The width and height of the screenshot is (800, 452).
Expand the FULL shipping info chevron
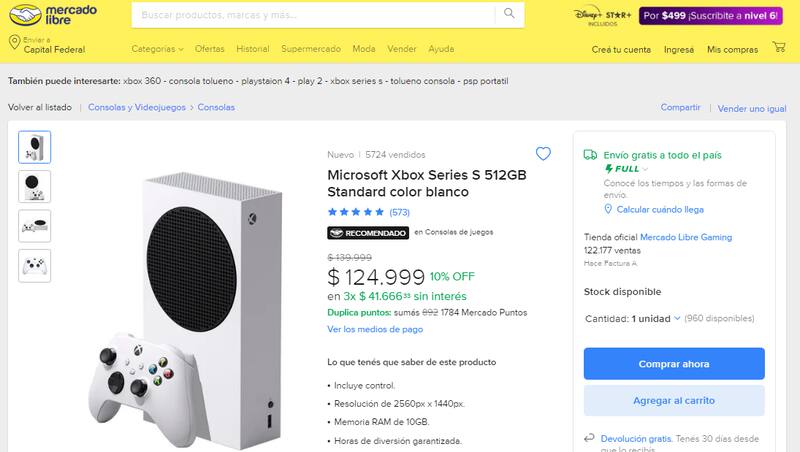(x=645, y=169)
